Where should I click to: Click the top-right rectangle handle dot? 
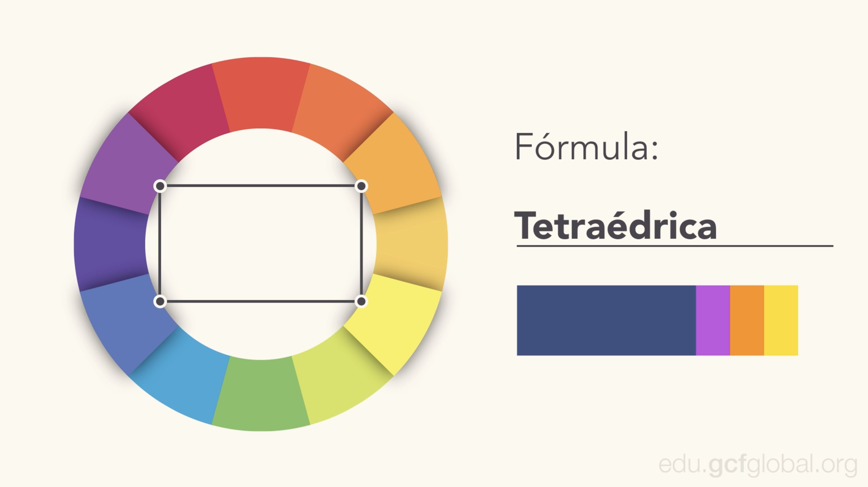tap(361, 186)
